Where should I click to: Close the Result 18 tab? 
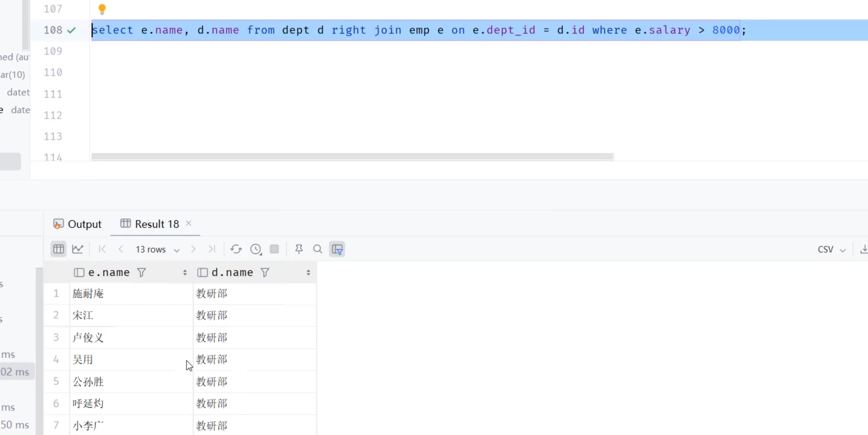pos(189,223)
